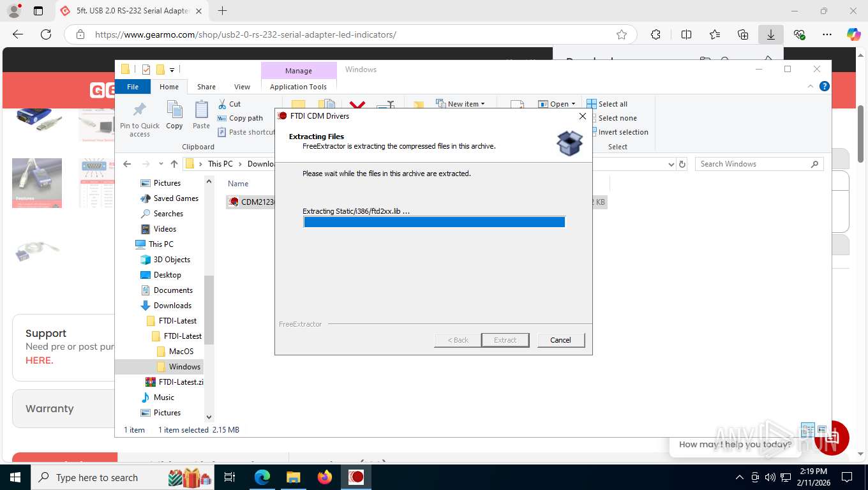Open the Application Tools tab
Screen dimensions: 868x490
298,87
